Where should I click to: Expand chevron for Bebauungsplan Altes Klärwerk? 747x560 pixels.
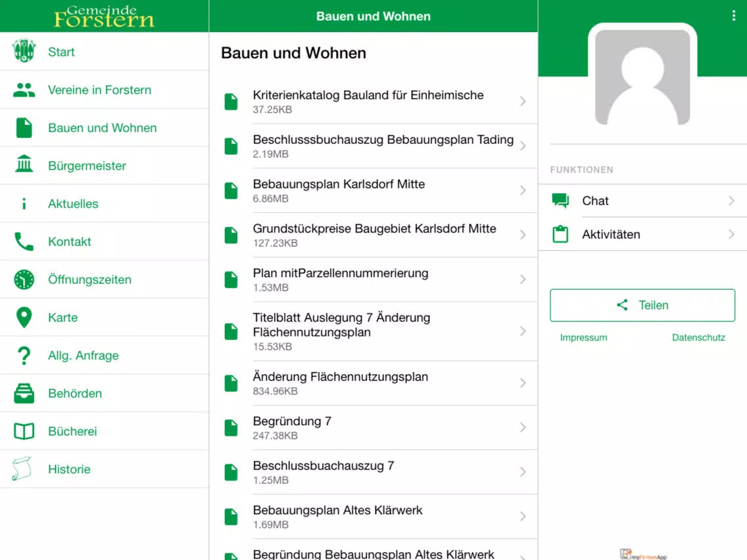pyautogui.click(x=523, y=517)
